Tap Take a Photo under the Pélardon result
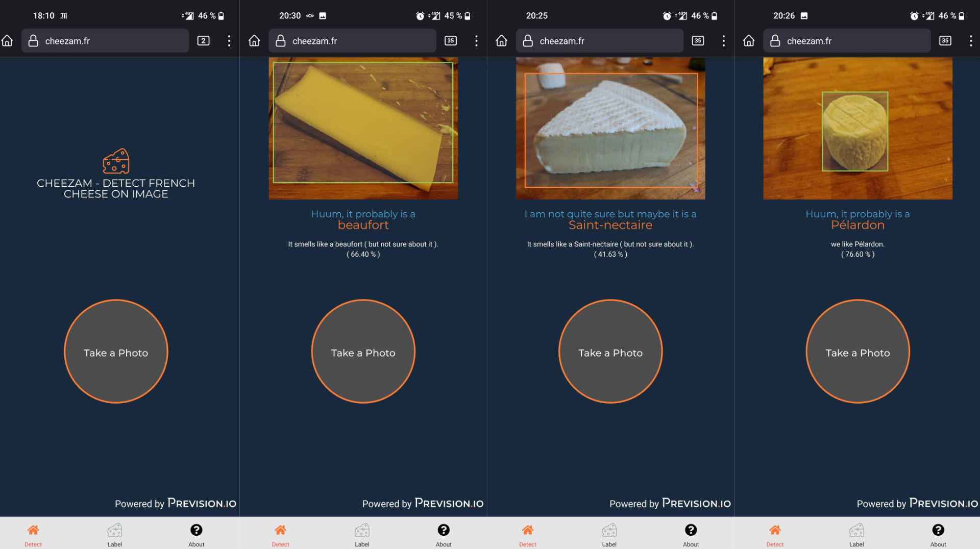 click(858, 352)
